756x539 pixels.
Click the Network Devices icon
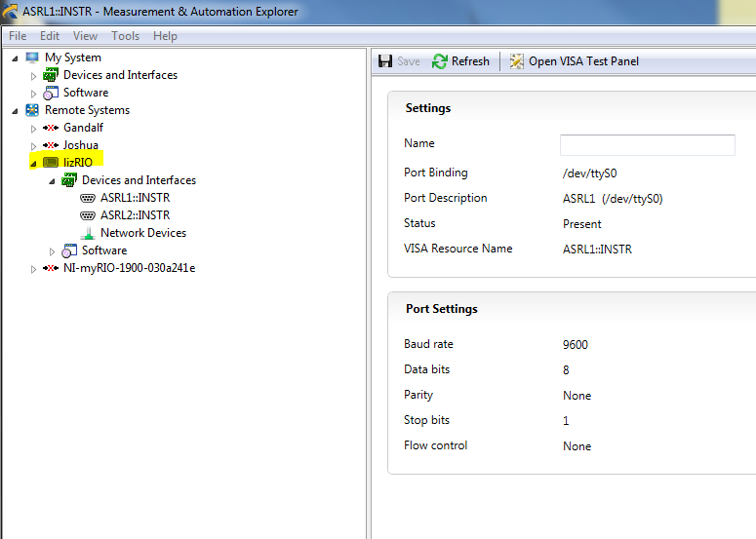88,233
